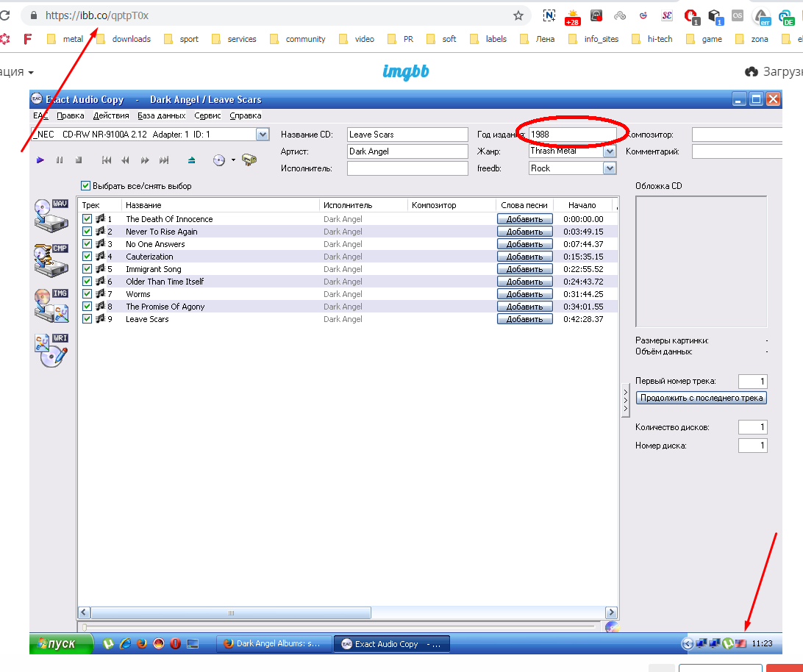Screen dimensions: 803x672
Task: Click the database transfer icon next to CD icon
Action: click(x=249, y=160)
